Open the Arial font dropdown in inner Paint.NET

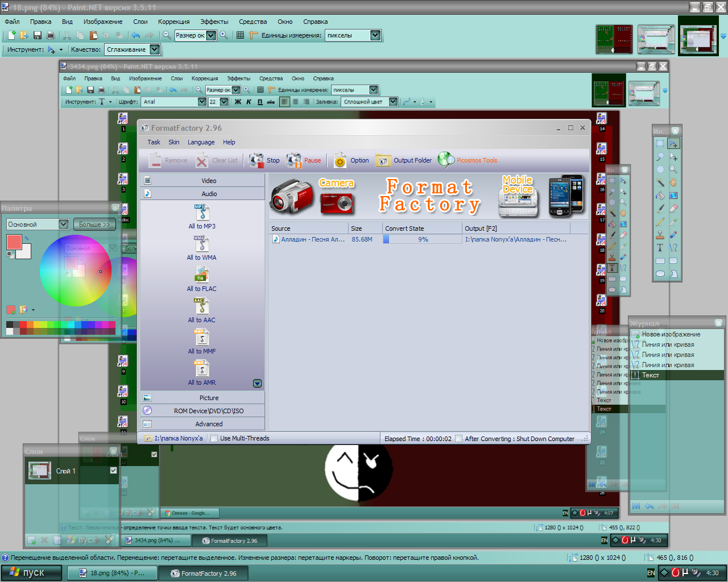click(x=202, y=102)
